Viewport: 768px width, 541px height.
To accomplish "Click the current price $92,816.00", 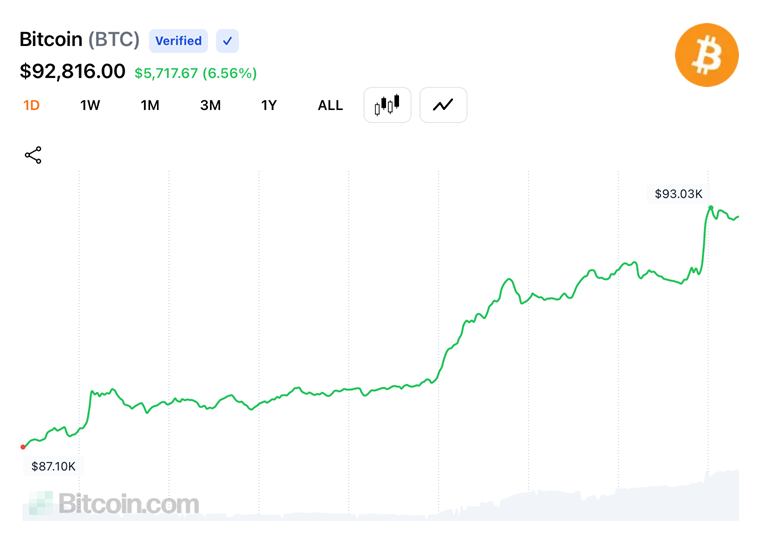I will [x=73, y=72].
